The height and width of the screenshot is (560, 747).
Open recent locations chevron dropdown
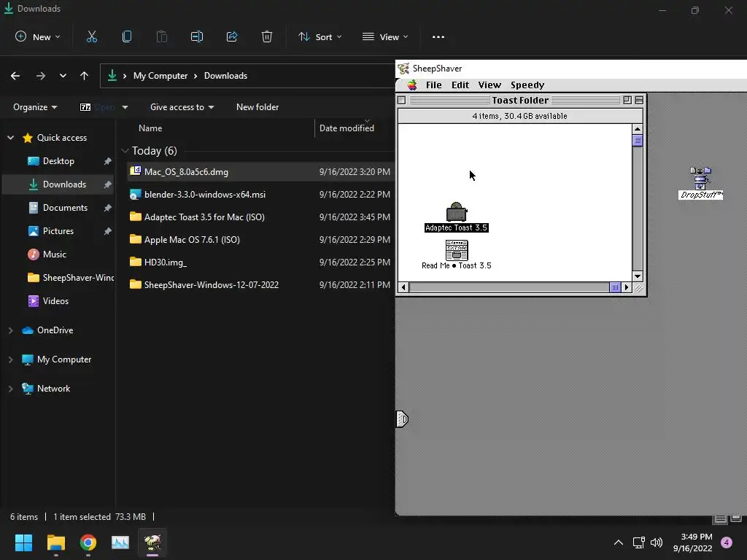click(x=63, y=76)
